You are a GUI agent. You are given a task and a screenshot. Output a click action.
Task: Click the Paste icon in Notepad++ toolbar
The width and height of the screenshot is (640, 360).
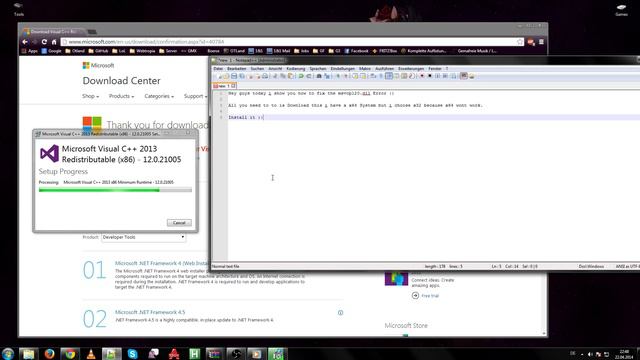[x=290, y=76]
